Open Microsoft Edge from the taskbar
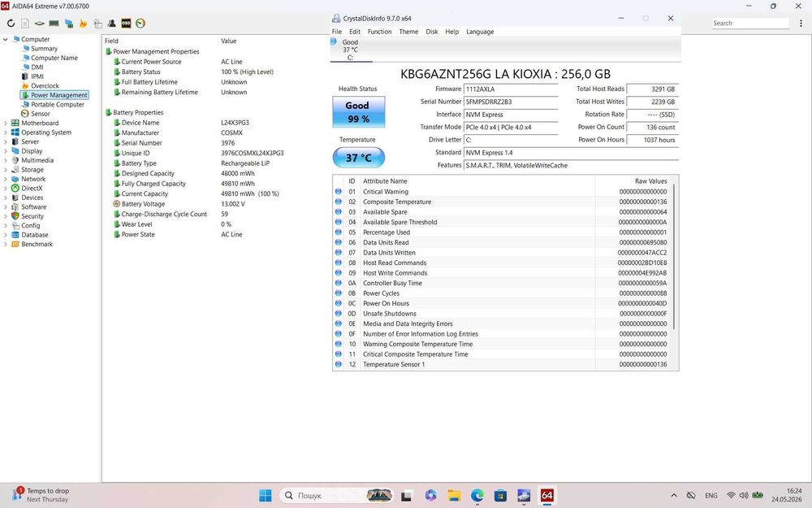 [477, 496]
